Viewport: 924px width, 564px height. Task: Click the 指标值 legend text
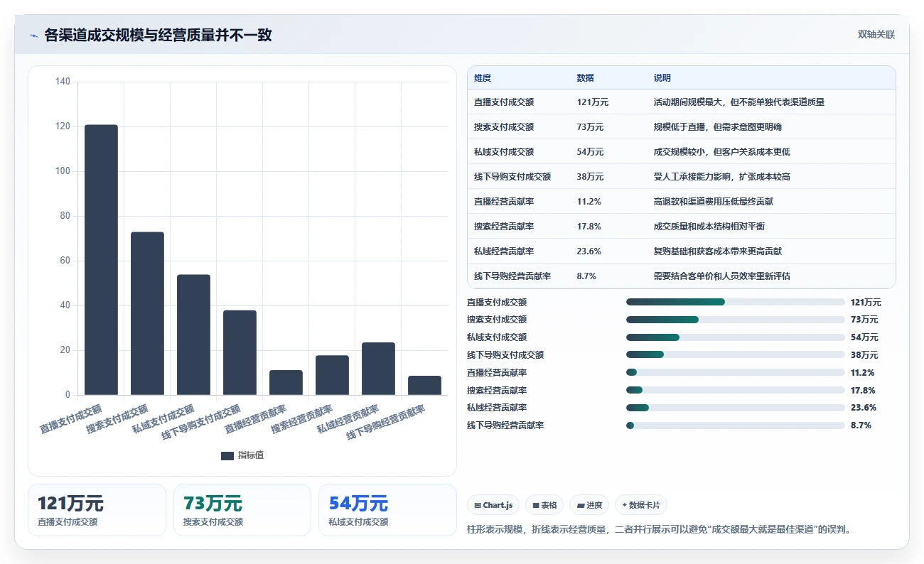point(250,455)
